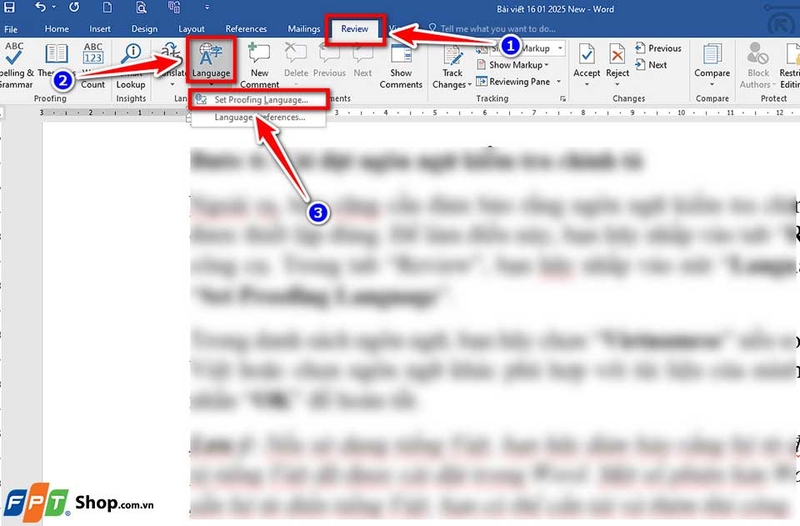Undo the last action
800x526 pixels.
[x=40, y=7]
